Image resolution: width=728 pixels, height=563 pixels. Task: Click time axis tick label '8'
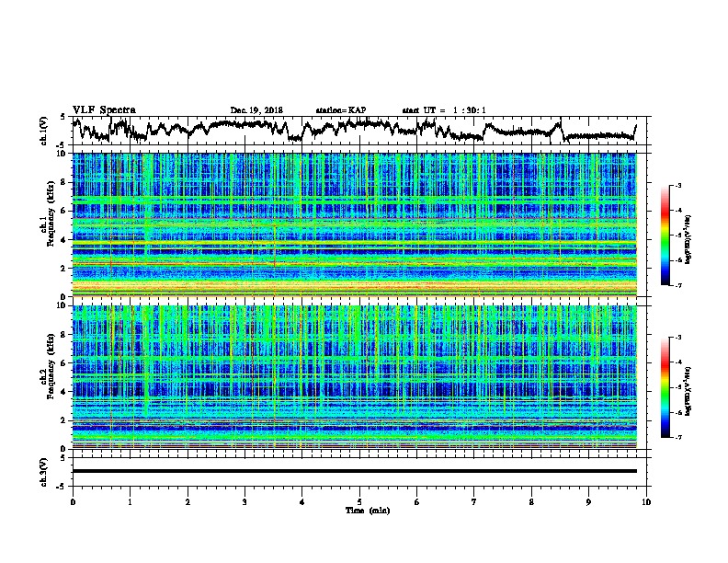[x=531, y=502]
